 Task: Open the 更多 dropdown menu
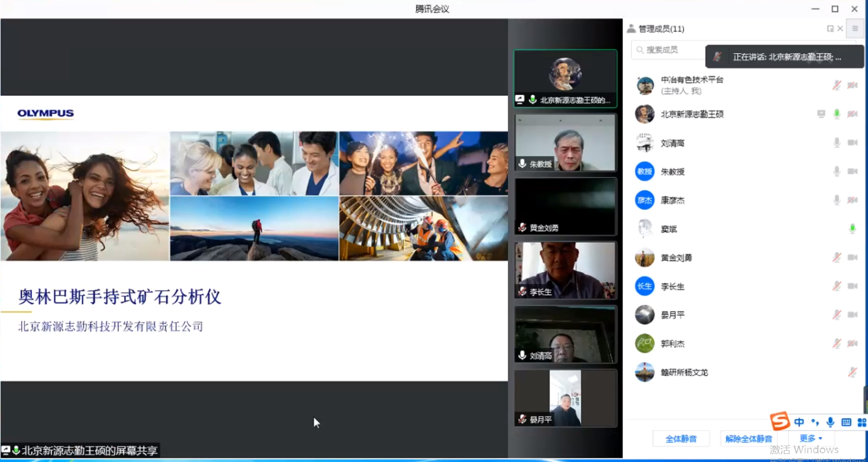811,438
